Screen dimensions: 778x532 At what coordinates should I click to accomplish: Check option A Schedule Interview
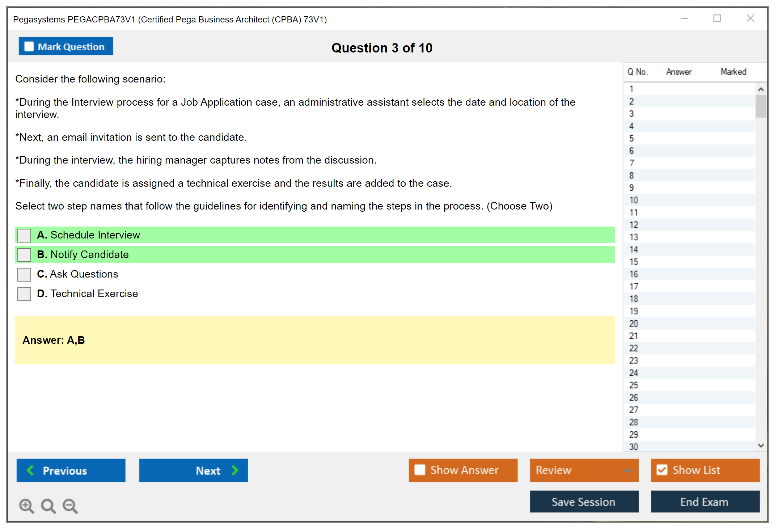24,235
